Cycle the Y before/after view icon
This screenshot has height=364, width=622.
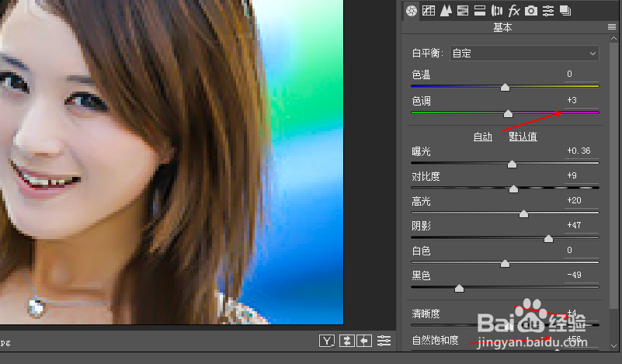(x=327, y=341)
